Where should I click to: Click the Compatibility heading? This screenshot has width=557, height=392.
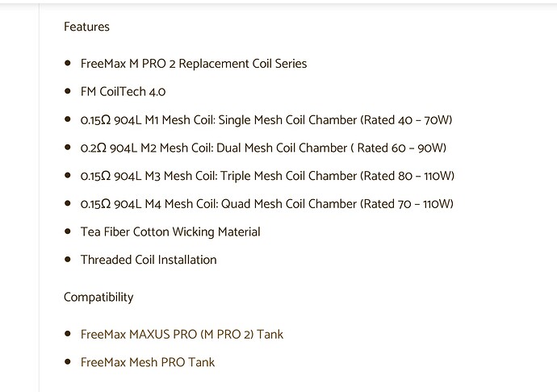[98, 297]
